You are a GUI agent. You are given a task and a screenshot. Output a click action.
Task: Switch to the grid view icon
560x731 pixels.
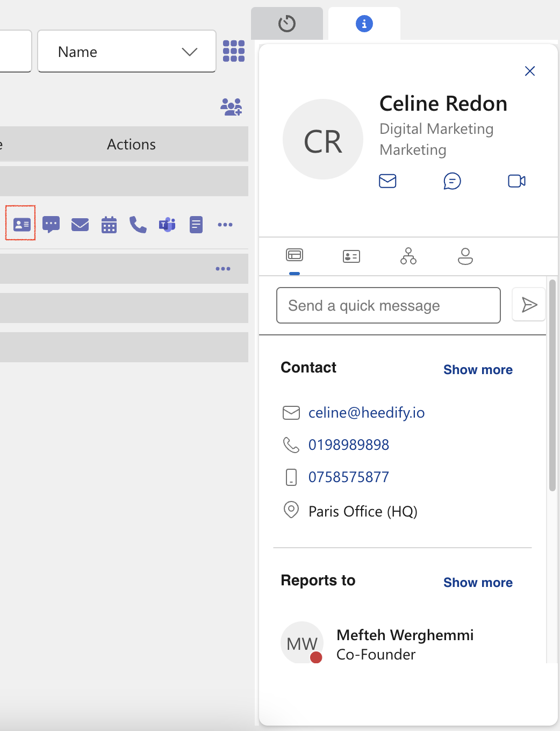[x=234, y=51]
